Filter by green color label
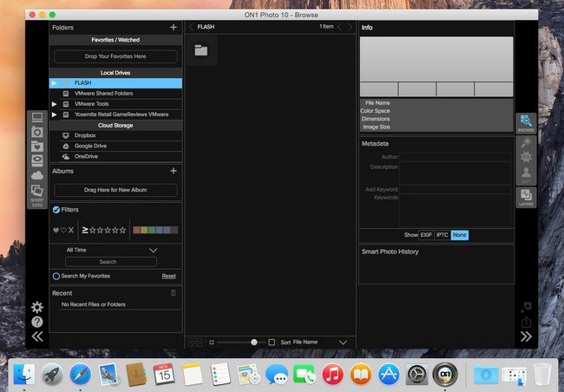 pyautogui.click(x=152, y=230)
